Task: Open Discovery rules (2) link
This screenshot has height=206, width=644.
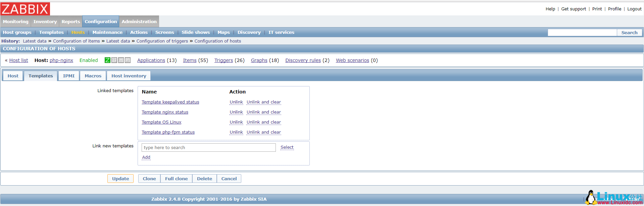Action: pos(303,60)
